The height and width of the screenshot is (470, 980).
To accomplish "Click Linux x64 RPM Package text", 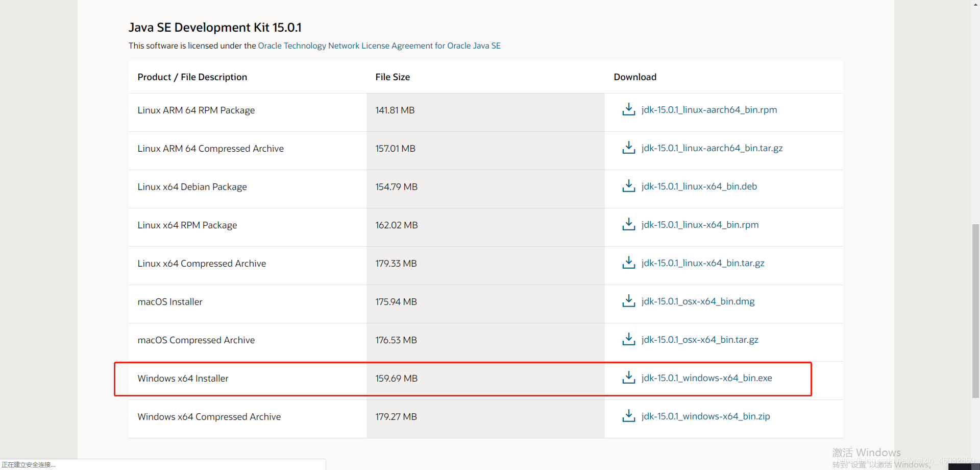I will coord(187,225).
